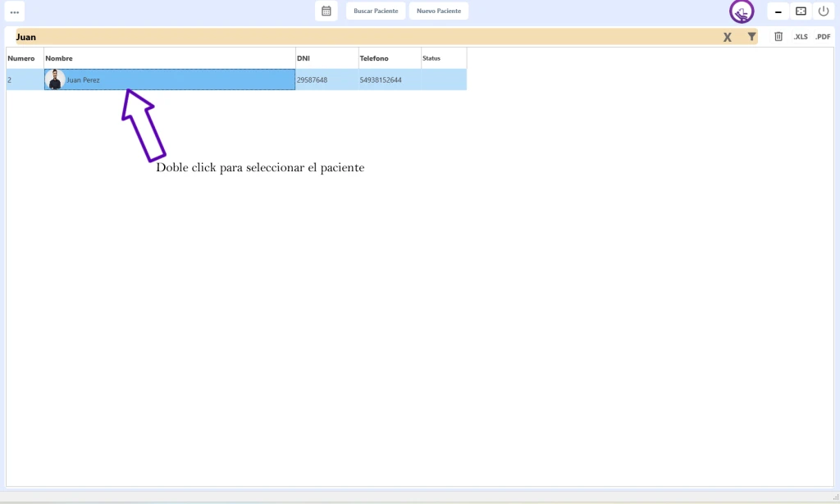Sort by the Numero column header
Image resolution: width=840 pixels, height=504 pixels.
point(25,58)
